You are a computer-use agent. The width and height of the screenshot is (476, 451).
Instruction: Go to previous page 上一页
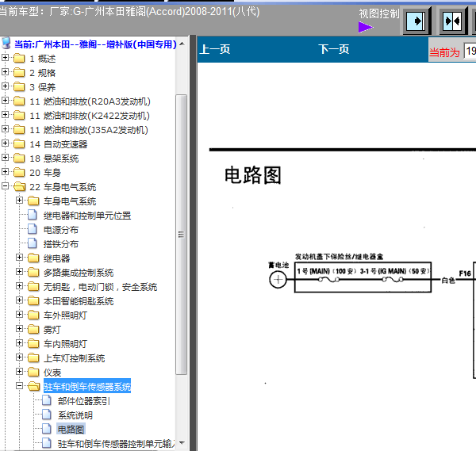(215, 49)
